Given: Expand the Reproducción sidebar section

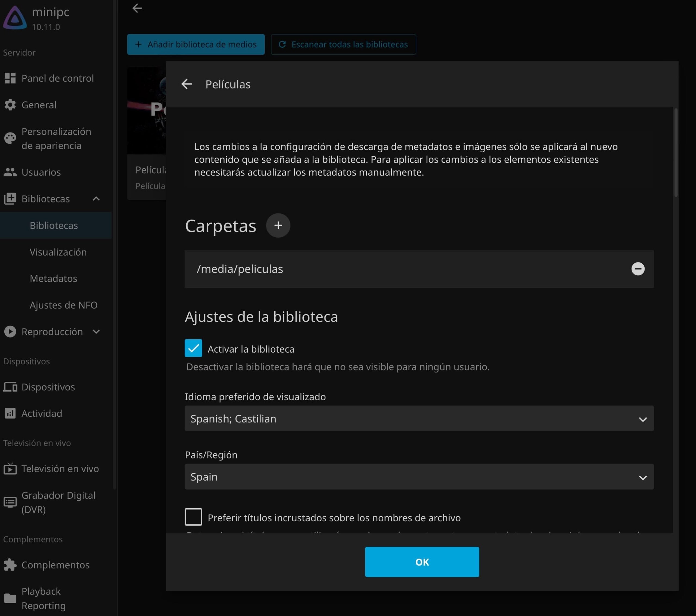Looking at the screenshot, I should point(96,331).
